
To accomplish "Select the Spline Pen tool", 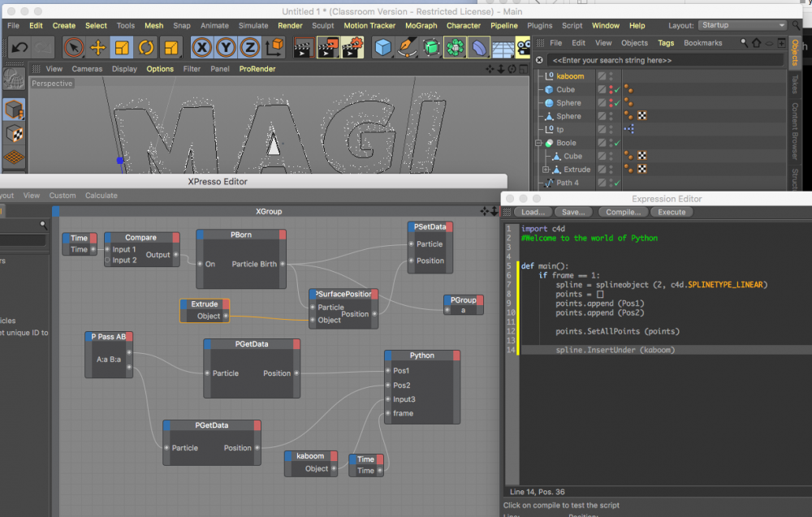I will pyautogui.click(x=406, y=47).
